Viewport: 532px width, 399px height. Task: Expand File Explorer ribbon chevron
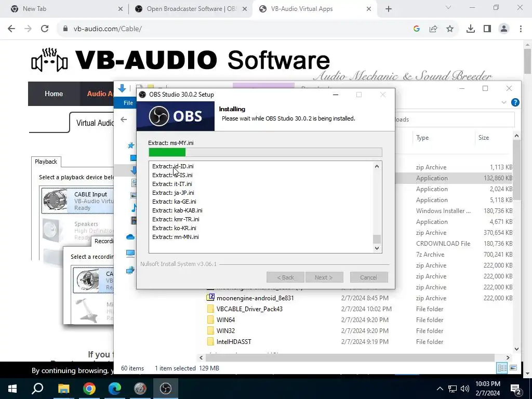point(504,102)
